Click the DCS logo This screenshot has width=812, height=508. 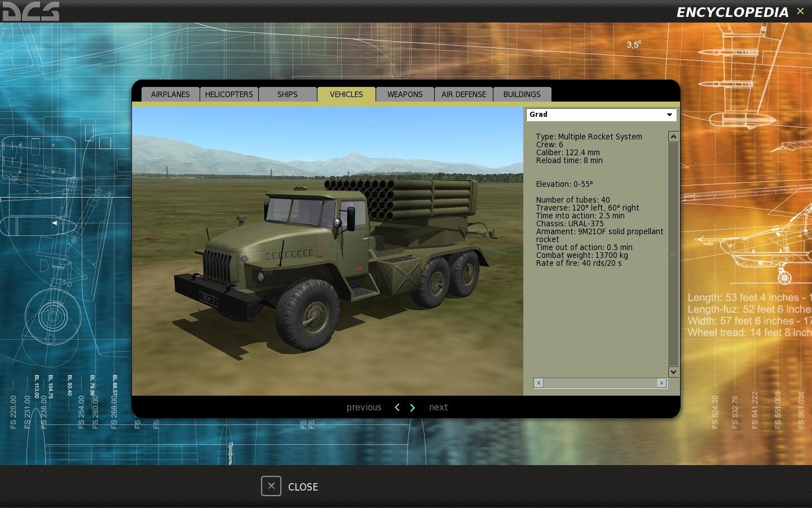point(30,11)
